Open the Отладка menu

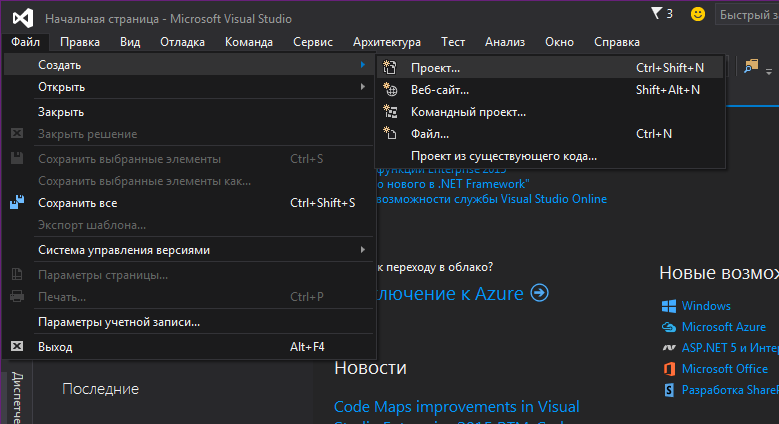pos(182,42)
